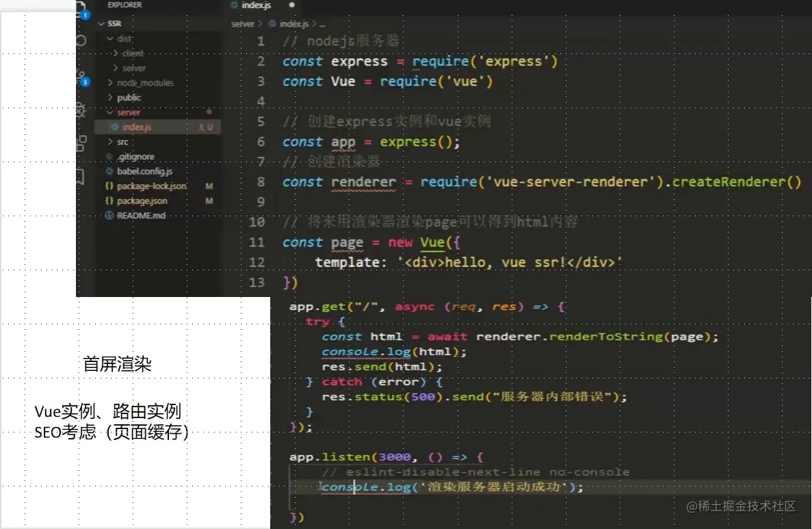The width and height of the screenshot is (812, 529).
Task: Click the gear file icon next to index.js in the tree
Action: (114, 127)
